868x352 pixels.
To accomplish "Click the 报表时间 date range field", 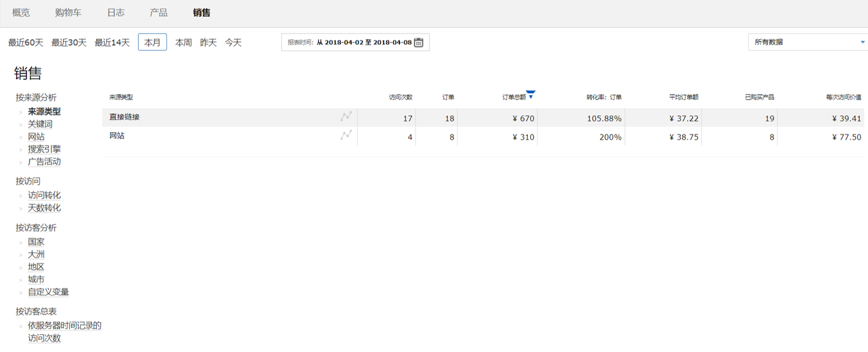I will click(355, 42).
